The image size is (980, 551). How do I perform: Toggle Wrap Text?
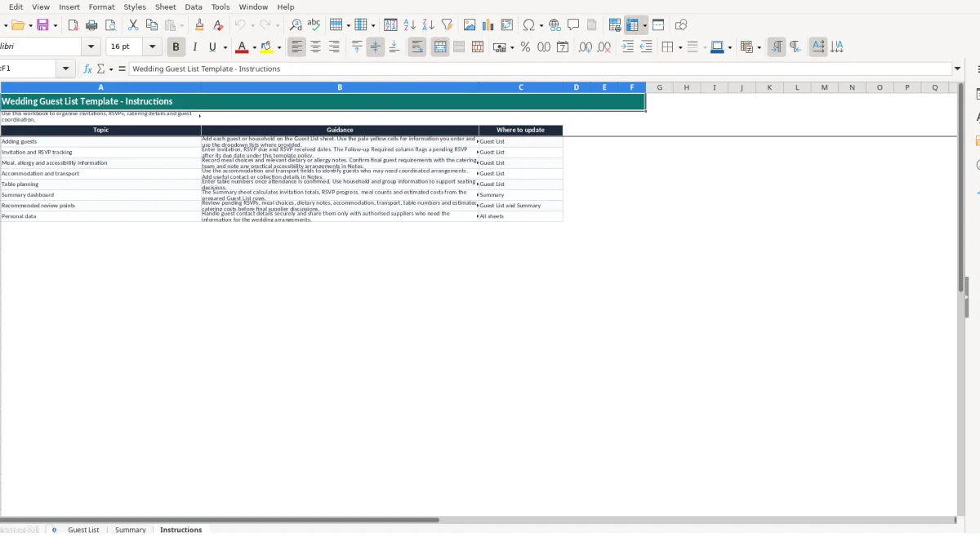point(417,47)
